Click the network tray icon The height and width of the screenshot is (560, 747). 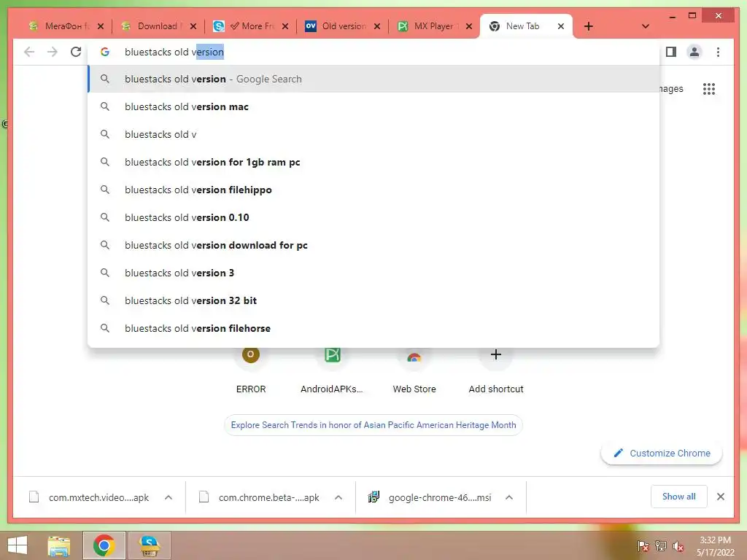pyautogui.click(x=661, y=546)
